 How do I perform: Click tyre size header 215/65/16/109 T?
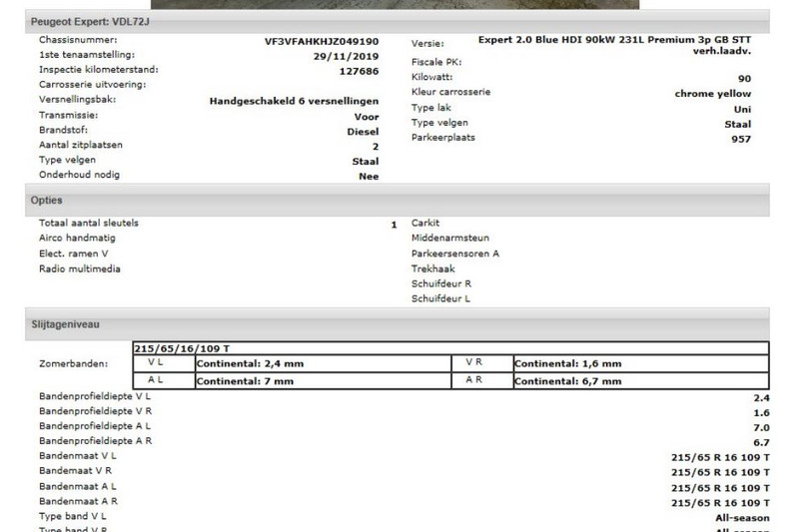183,348
